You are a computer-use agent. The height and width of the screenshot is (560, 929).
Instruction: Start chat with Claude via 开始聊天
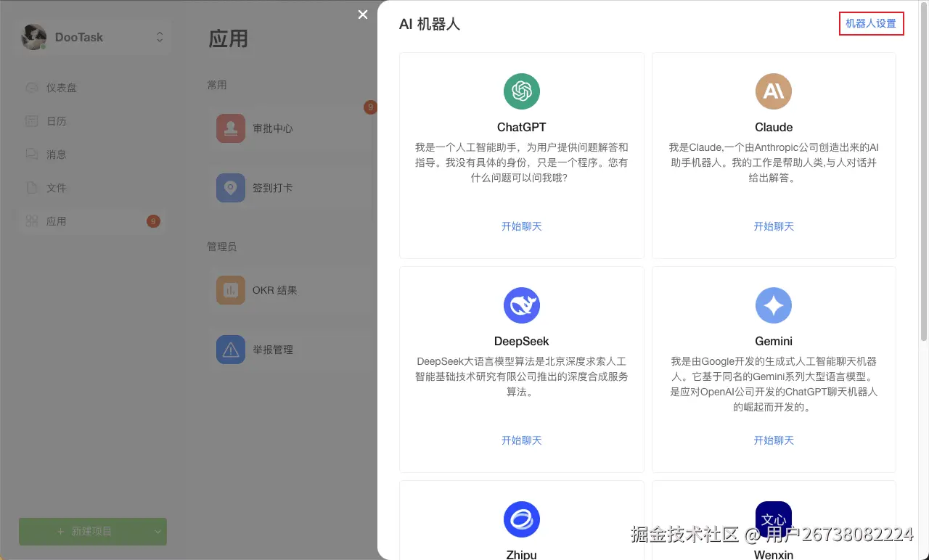(774, 226)
